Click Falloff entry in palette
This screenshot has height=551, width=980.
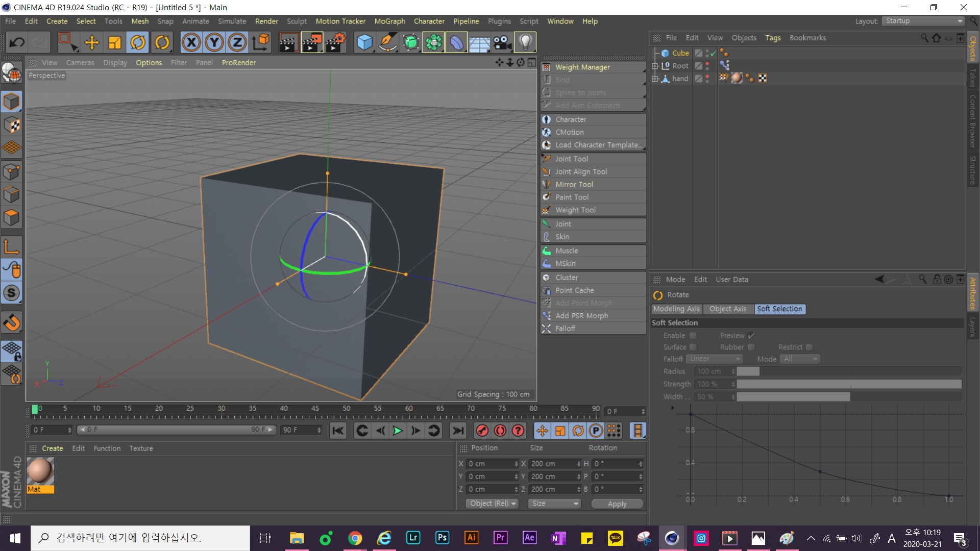point(593,329)
